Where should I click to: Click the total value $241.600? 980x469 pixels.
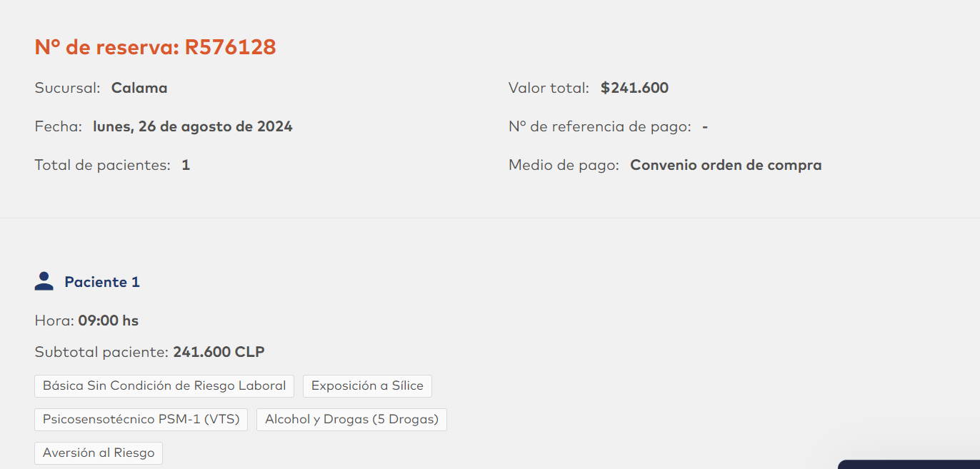(x=634, y=89)
